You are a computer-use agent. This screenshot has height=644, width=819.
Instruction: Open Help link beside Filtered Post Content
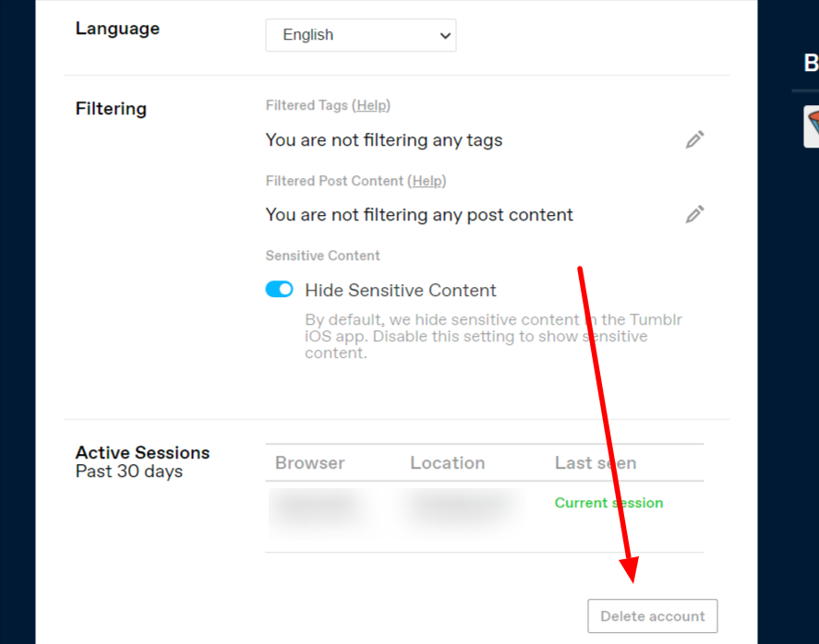point(428,181)
